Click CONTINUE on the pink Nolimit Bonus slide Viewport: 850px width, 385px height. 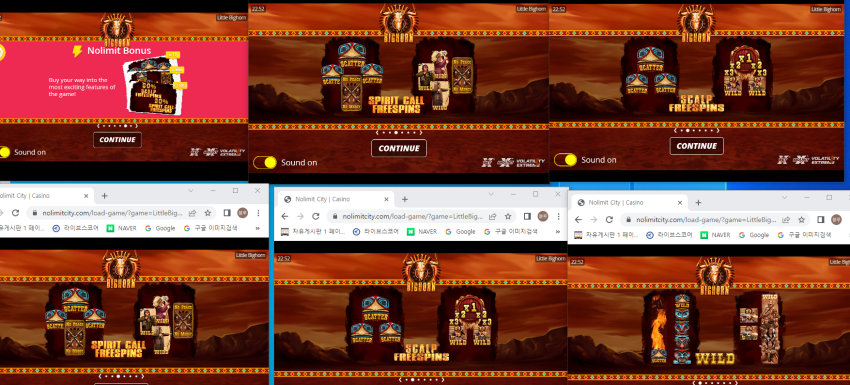117,140
